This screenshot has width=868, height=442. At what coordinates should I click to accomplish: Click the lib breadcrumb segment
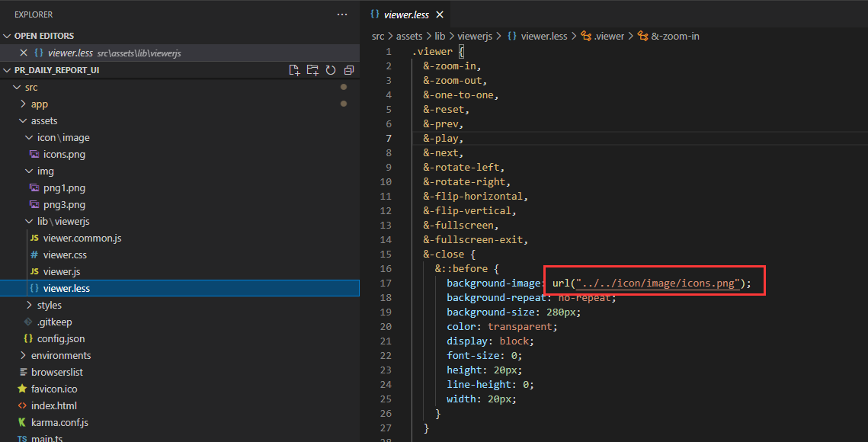(440, 36)
